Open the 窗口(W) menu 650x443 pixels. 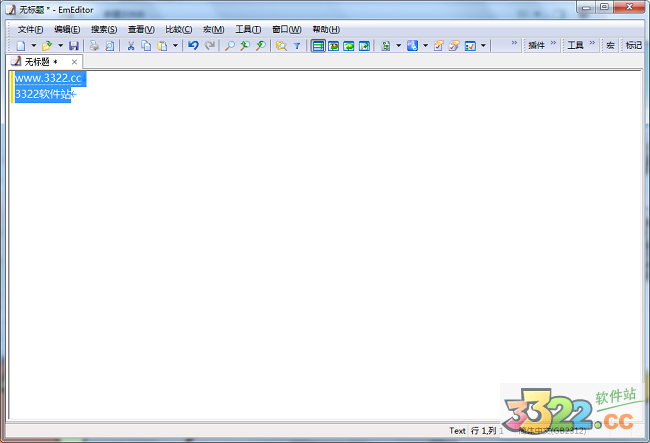tap(286, 29)
